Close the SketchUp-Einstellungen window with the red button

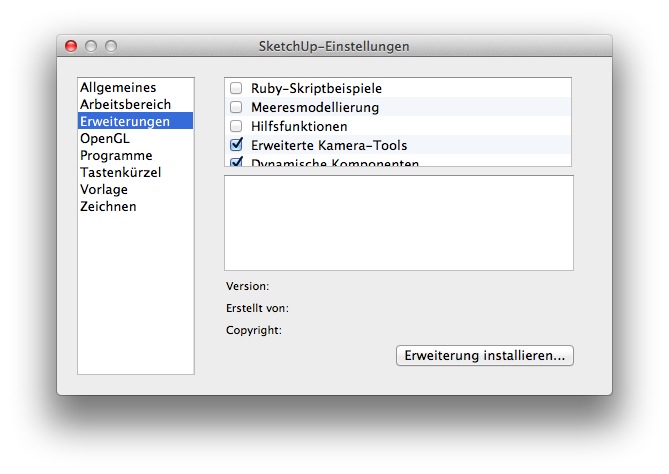click(71, 46)
